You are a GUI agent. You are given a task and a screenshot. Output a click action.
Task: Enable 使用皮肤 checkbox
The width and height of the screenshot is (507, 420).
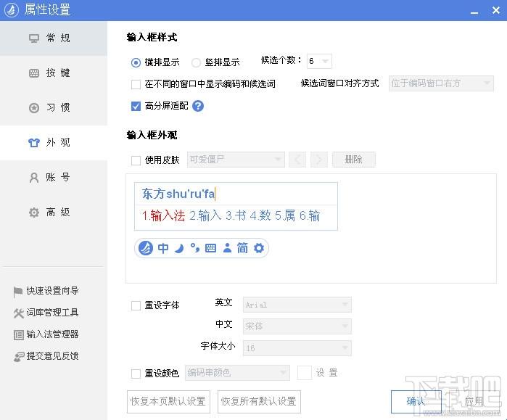click(136, 160)
